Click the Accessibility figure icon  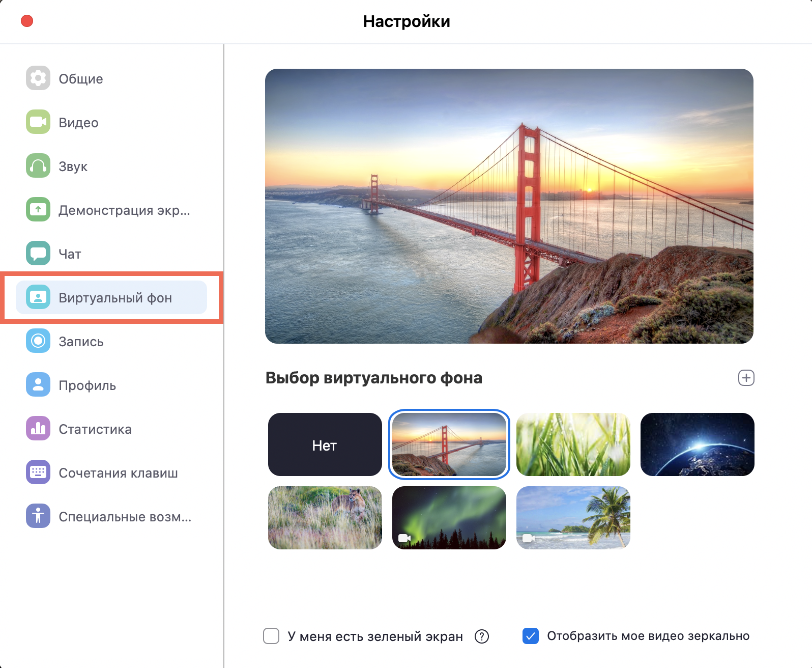pyautogui.click(x=38, y=516)
